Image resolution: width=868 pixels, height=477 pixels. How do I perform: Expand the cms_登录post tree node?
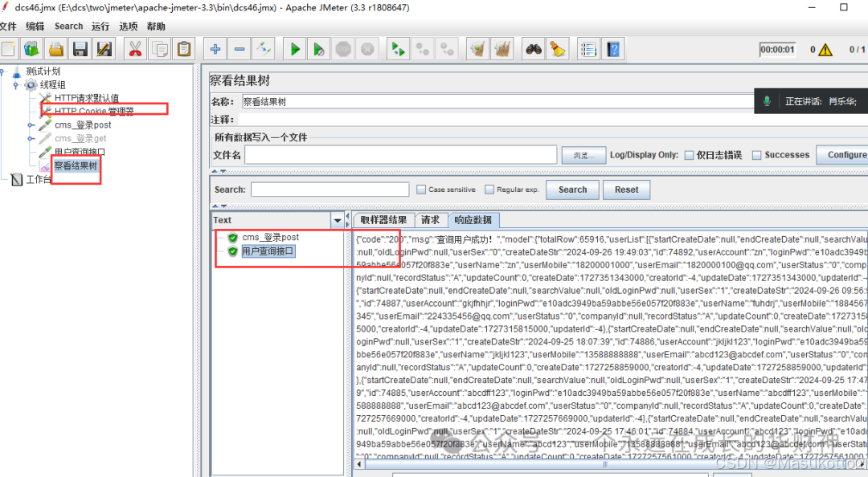coord(31,125)
